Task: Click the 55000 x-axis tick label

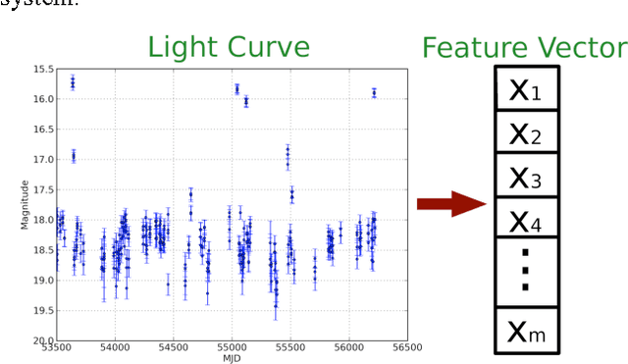Action: (x=232, y=347)
